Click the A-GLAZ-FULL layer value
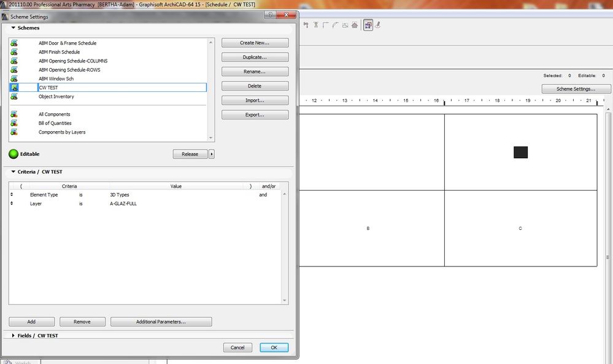 tap(123, 203)
